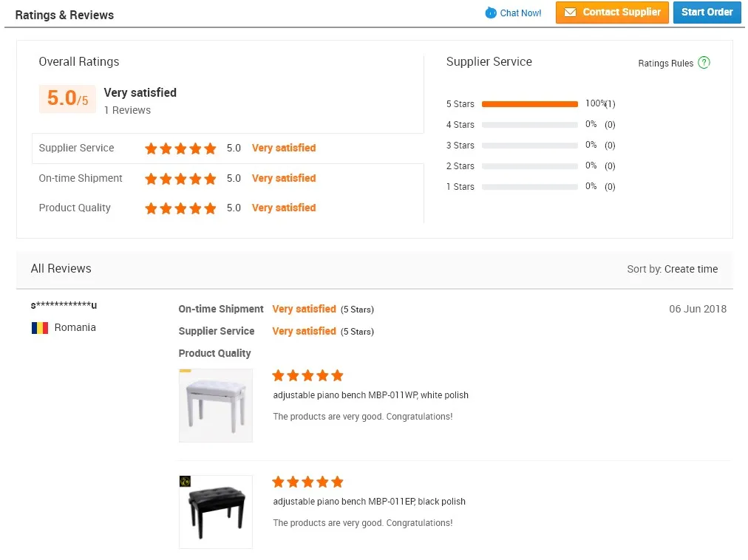Open the Sort by Create time dropdown
The width and height of the screenshot is (748, 560).
(x=692, y=269)
